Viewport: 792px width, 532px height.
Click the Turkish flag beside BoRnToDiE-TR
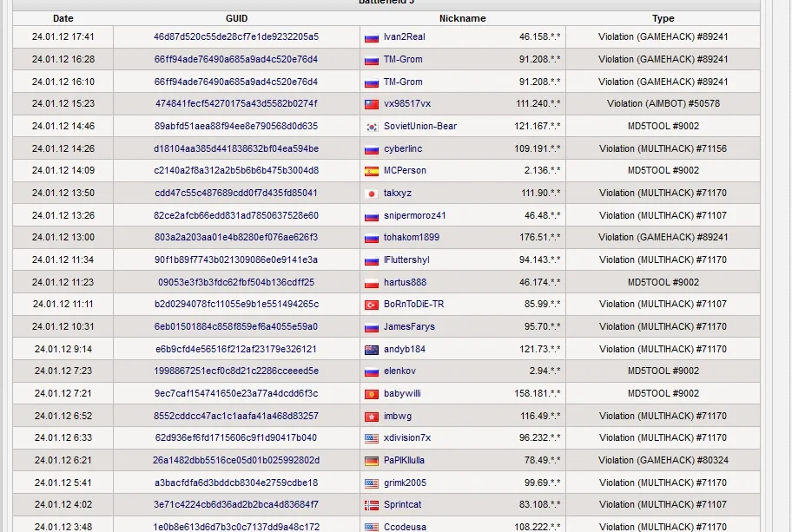click(x=372, y=305)
